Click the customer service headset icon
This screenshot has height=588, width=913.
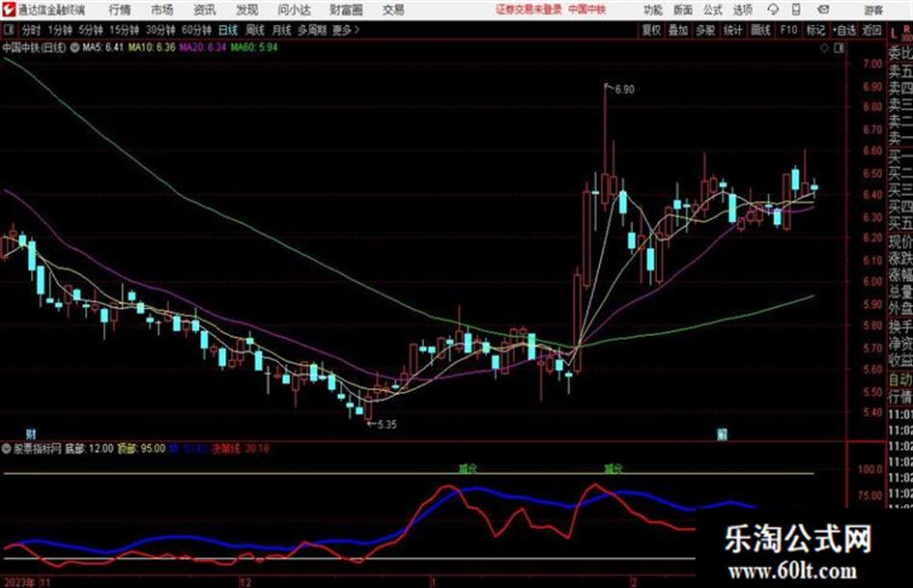point(773,10)
